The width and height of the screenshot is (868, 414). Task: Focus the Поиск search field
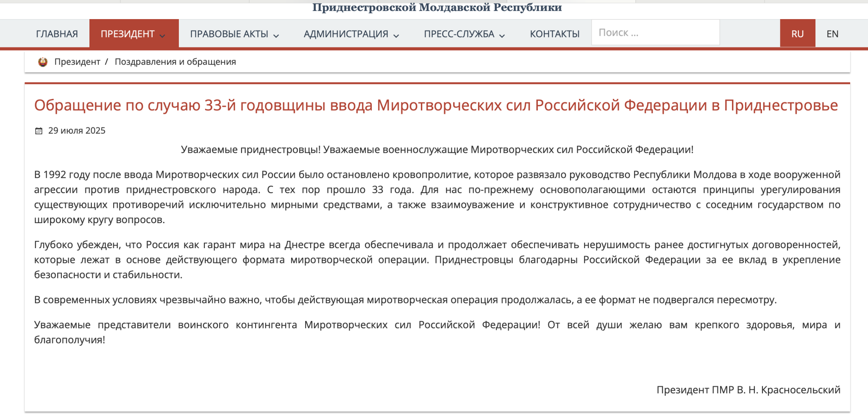coord(655,33)
